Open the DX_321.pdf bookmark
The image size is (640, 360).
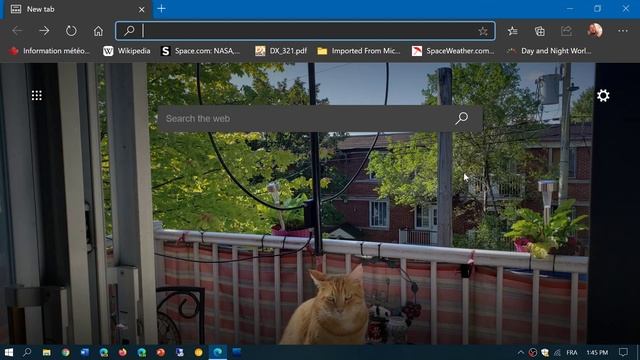click(x=281, y=51)
